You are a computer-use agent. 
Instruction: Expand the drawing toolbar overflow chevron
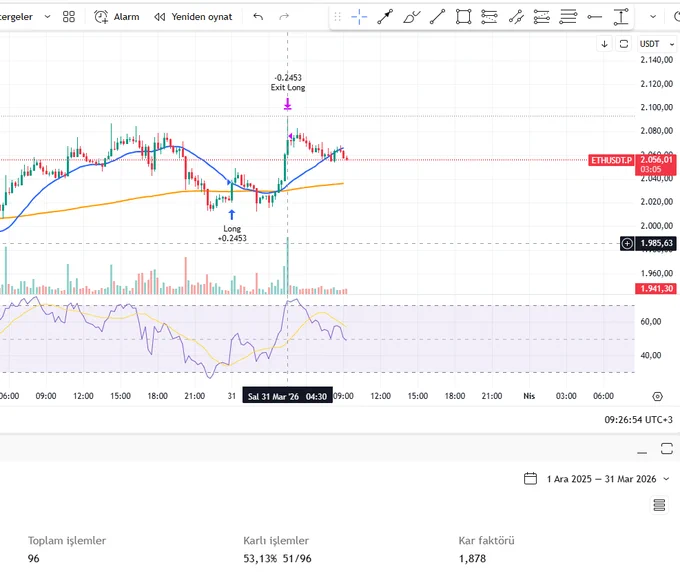tap(653, 17)
